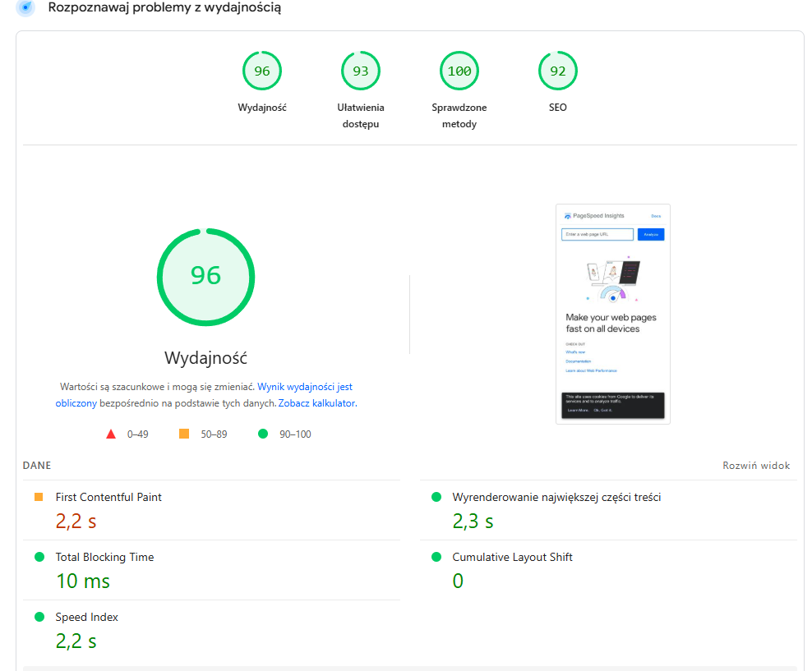
Task: Select the 93 Ułatwienia dostępu score circle
Action: click(x=360, y=71)
